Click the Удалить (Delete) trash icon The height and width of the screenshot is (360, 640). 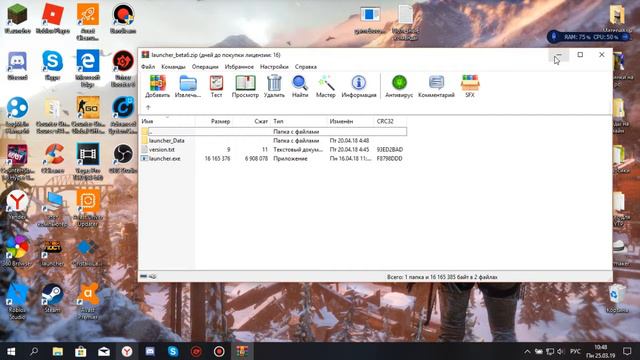274,86
